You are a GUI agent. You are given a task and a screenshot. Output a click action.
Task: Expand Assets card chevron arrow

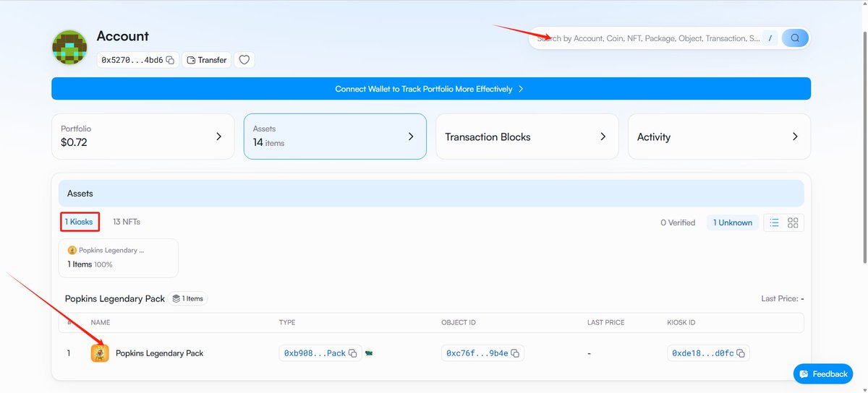click(x=411, y=137)
